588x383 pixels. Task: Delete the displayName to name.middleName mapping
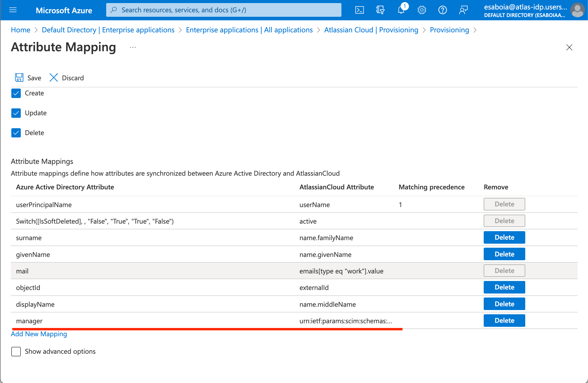click(x=504, y=304)
